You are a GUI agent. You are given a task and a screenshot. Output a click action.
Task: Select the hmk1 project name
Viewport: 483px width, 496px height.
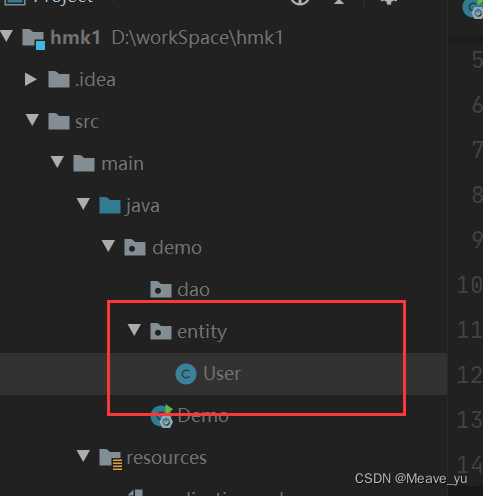[x=75, y=37]
